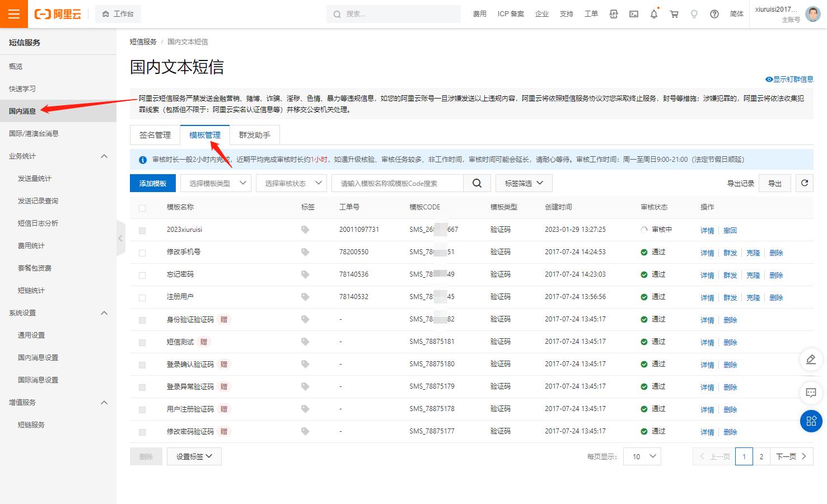Click 撤回 on the pending 2023xiuruisi template
Viewport: 827px width, 504px height.
730,230
